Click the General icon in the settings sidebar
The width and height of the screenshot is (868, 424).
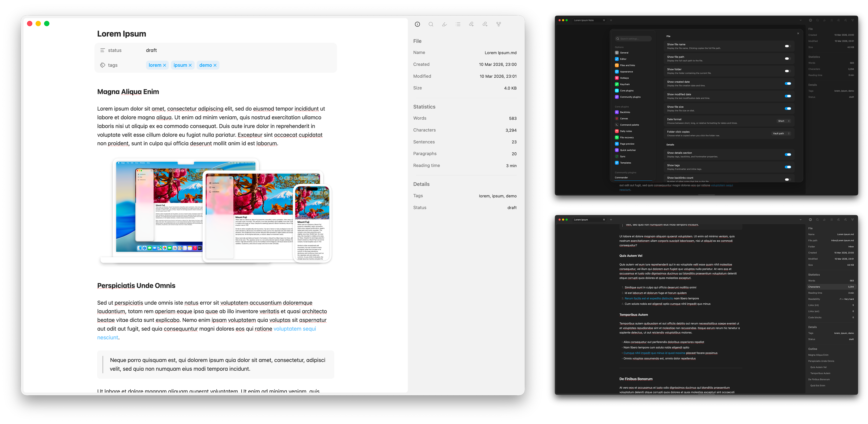click(x=617, y=53)
